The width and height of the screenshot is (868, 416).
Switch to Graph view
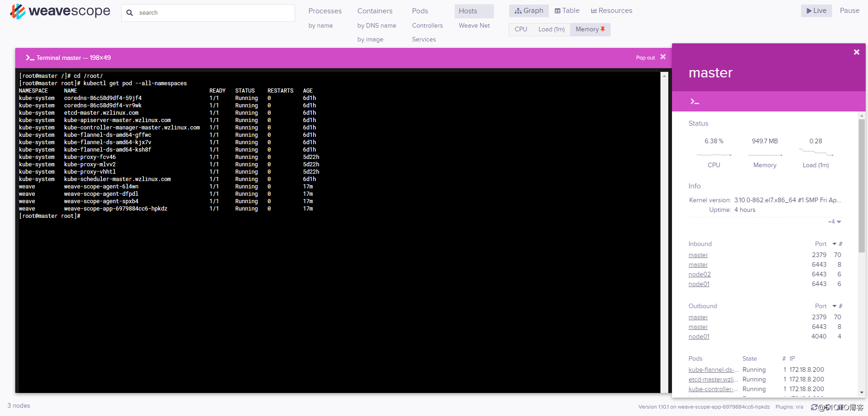pos(529,11)
